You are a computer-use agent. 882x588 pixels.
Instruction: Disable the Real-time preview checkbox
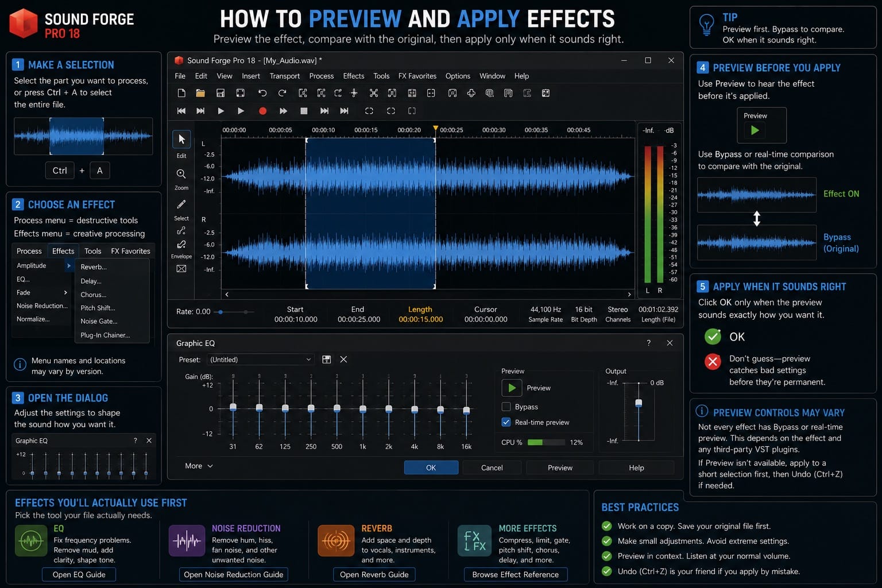tap(506, 422)
